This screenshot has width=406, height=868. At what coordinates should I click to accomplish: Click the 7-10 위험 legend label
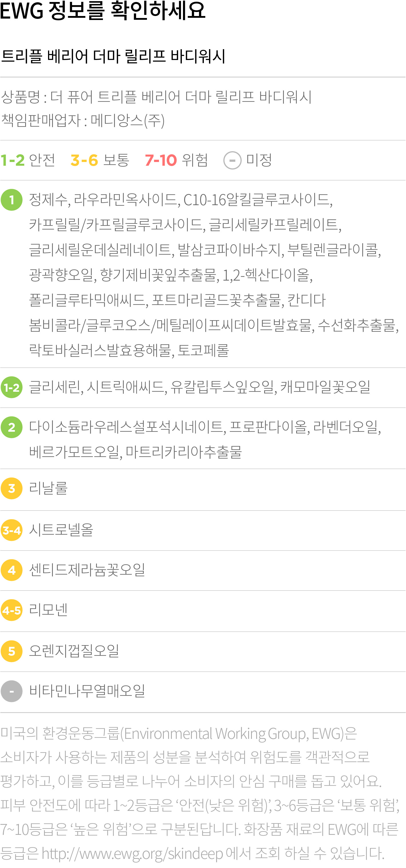(x=176, y=160)
